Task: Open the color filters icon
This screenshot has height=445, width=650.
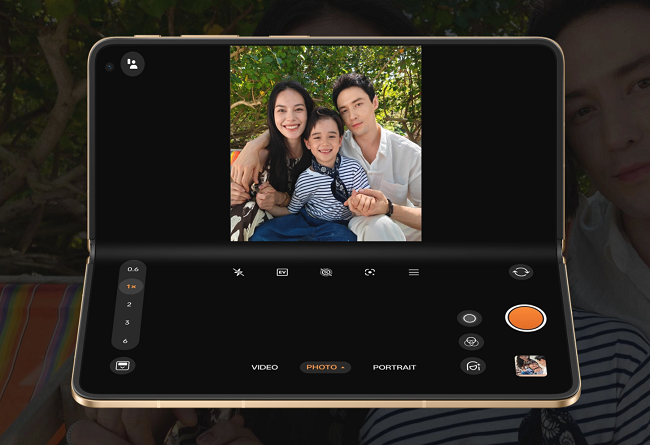Action: 471,342
